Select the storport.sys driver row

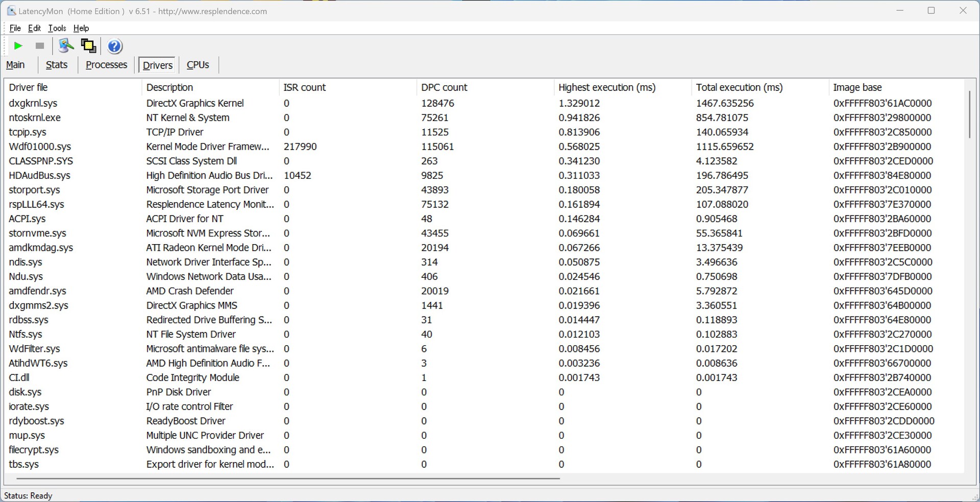pyautogui.click(x=484, y=190)
